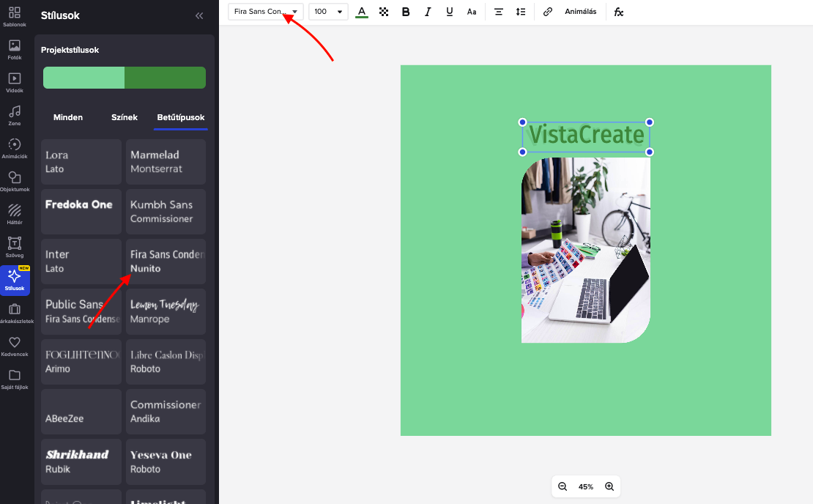Apply Public Sans / Fira Sans Condensed pair
813x504 pixels.
click(81, 311)
